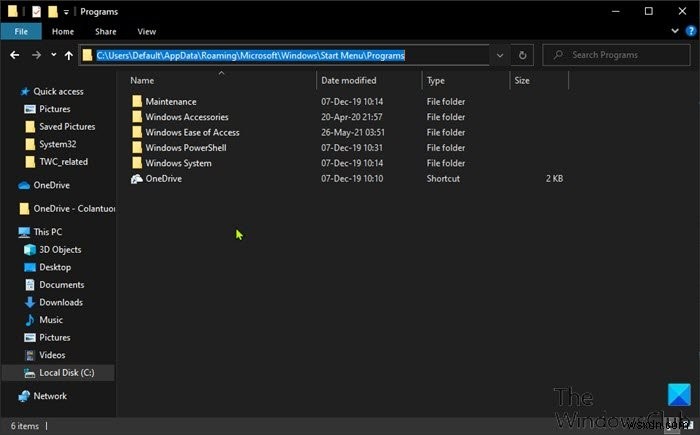Sort by the Type column header

(436, 80)
